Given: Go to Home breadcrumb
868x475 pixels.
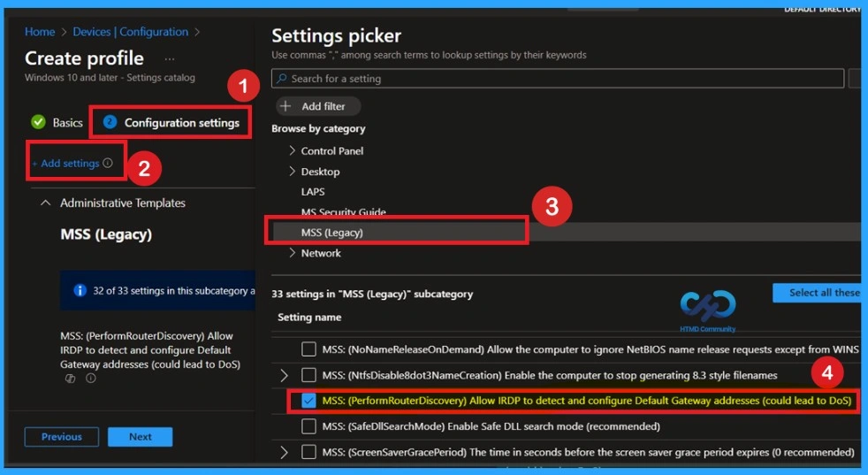Looking at the screenshot, I should (40, 32).
